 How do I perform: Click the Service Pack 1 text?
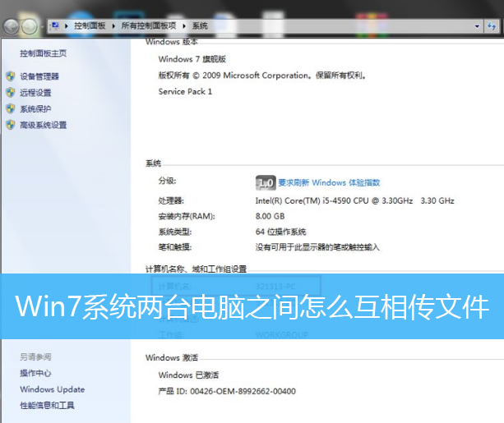click(185, 91)
